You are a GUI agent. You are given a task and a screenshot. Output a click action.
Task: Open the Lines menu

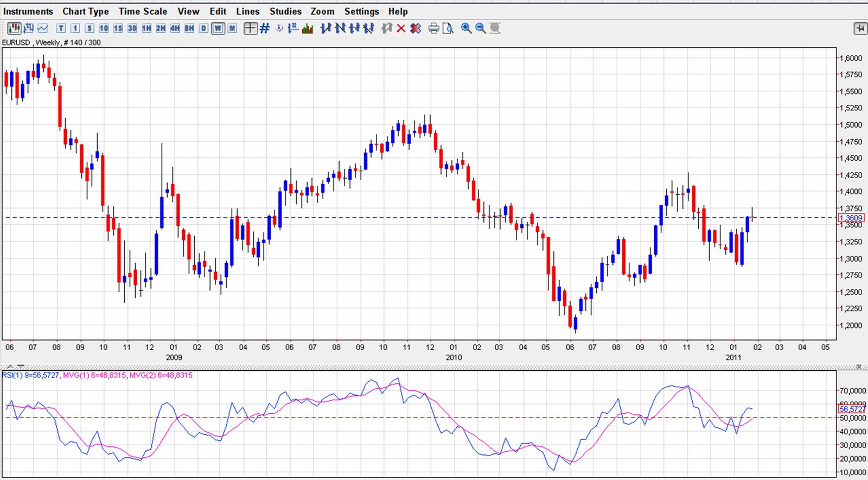tap(248, 11)
